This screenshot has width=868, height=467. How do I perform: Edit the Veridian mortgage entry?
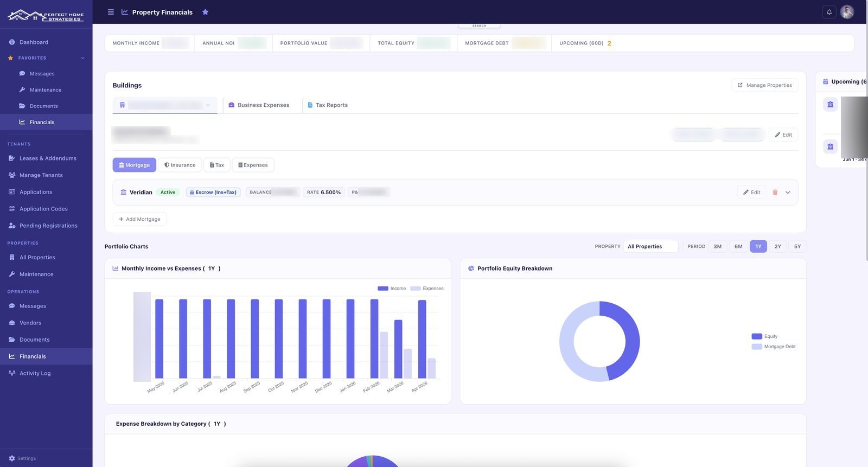752,192
